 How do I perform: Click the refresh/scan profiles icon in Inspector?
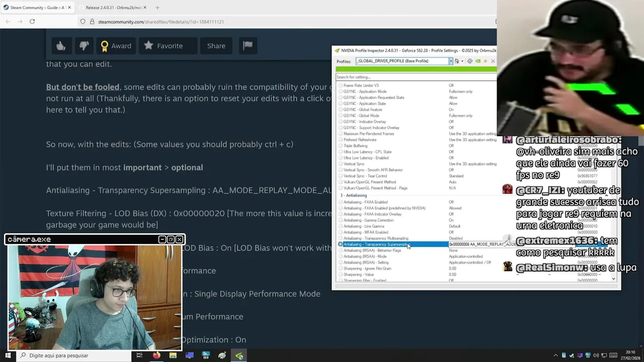click(x=470, y=61)
